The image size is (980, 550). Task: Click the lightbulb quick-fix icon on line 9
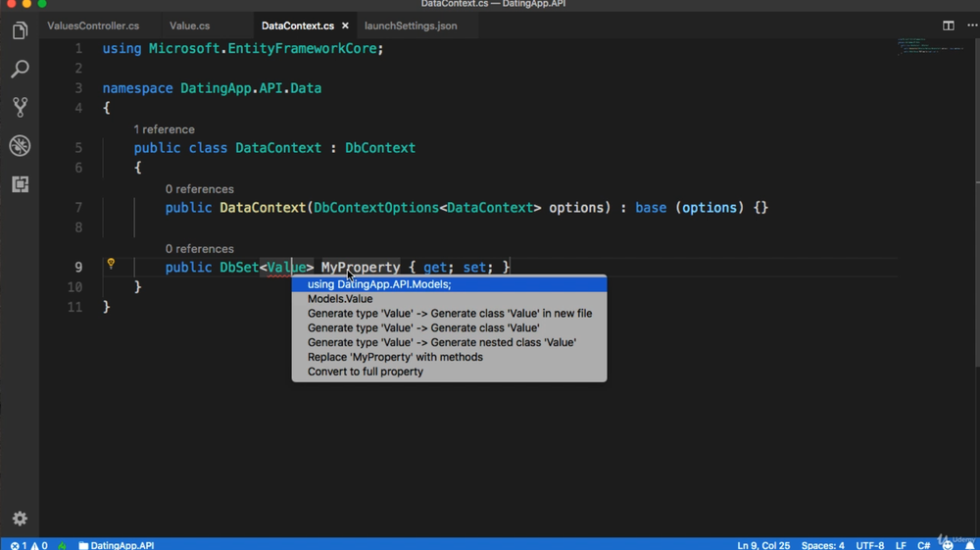pos(111,264)
